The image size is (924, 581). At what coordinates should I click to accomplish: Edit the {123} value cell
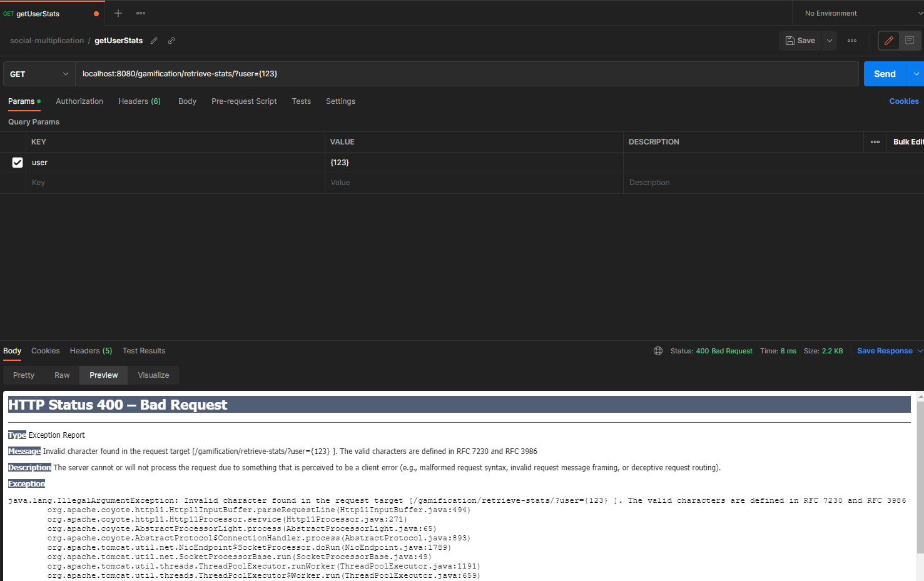click(474, 163)
